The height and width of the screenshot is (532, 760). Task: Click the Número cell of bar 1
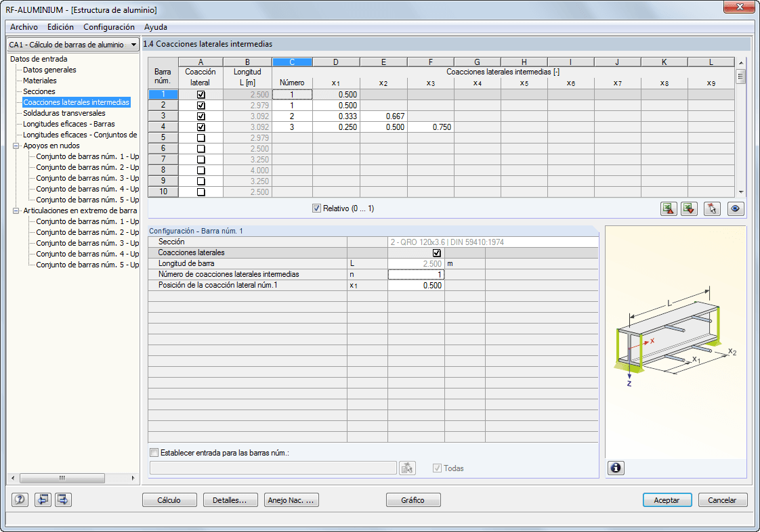[292, 95]
